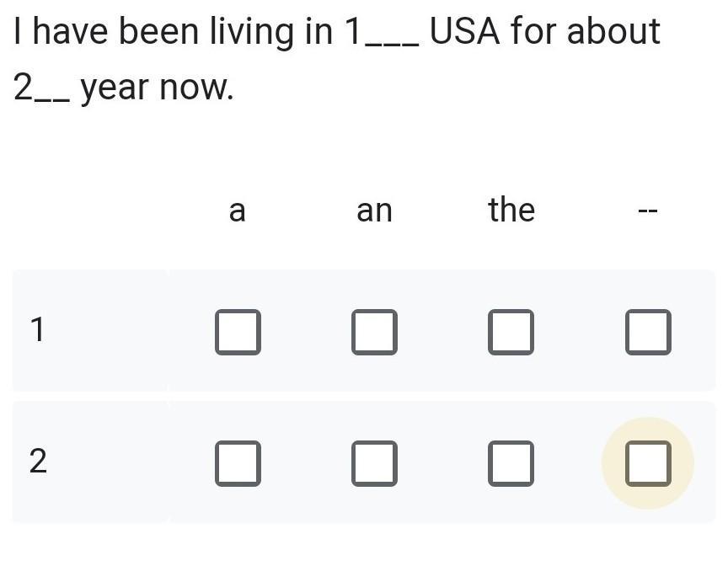
Task: Select 'the' checkbox for blank 1
Action: (511, 332)
